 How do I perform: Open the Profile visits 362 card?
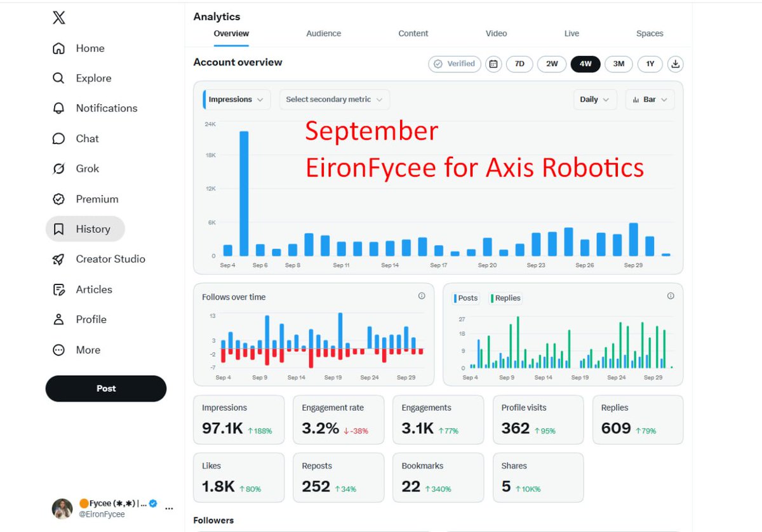pyautogui.click(x=538, y=420)
